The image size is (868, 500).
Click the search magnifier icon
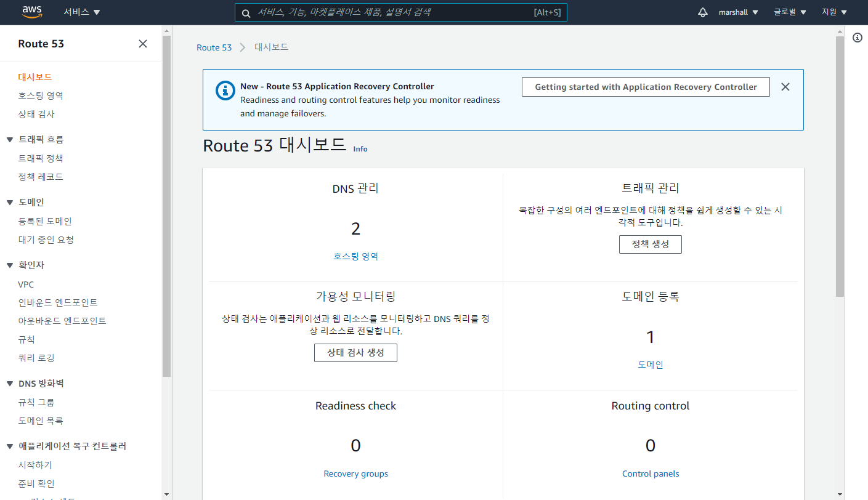[246, 13]
